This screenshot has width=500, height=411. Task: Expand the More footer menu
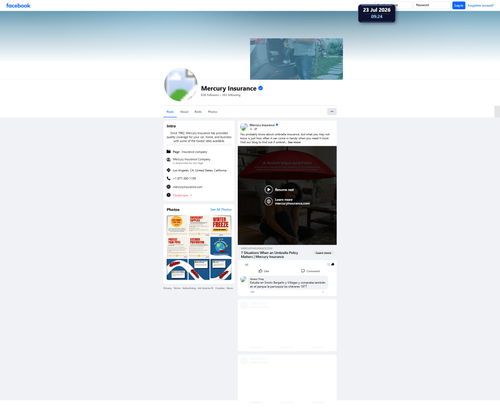click(x=230, y=288)
